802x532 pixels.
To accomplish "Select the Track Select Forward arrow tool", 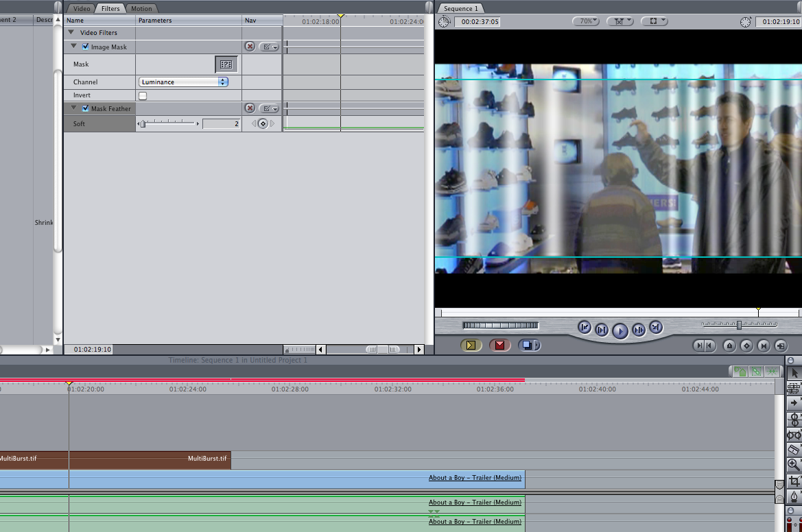I will pyautogui.click(x=794, y=403).
